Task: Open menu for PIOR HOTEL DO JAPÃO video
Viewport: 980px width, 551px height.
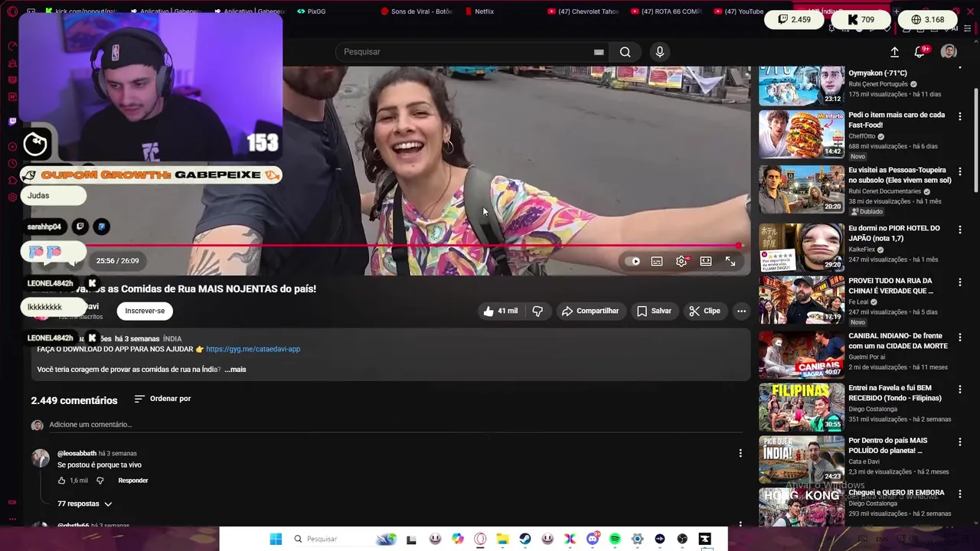Action: click(x=959, y=230)
